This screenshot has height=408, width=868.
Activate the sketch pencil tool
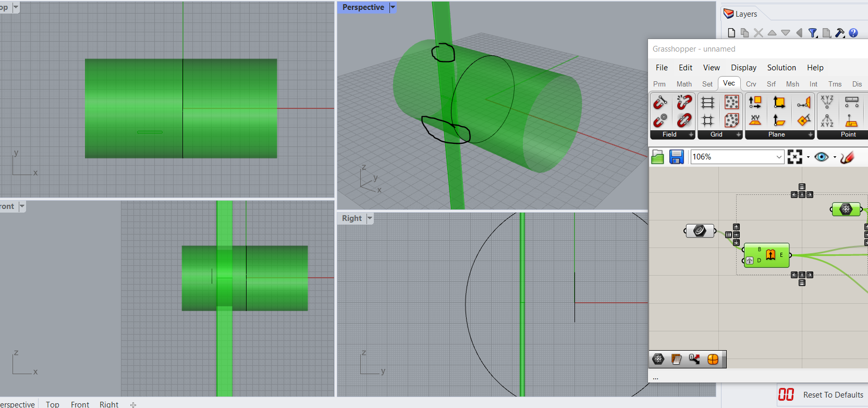coord(847,157)
